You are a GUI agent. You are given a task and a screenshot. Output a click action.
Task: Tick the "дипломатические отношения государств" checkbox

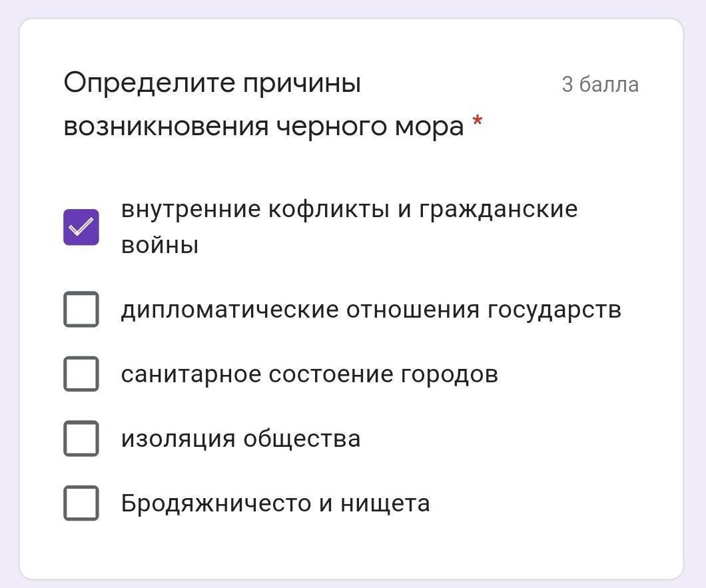tap(81, 309)
